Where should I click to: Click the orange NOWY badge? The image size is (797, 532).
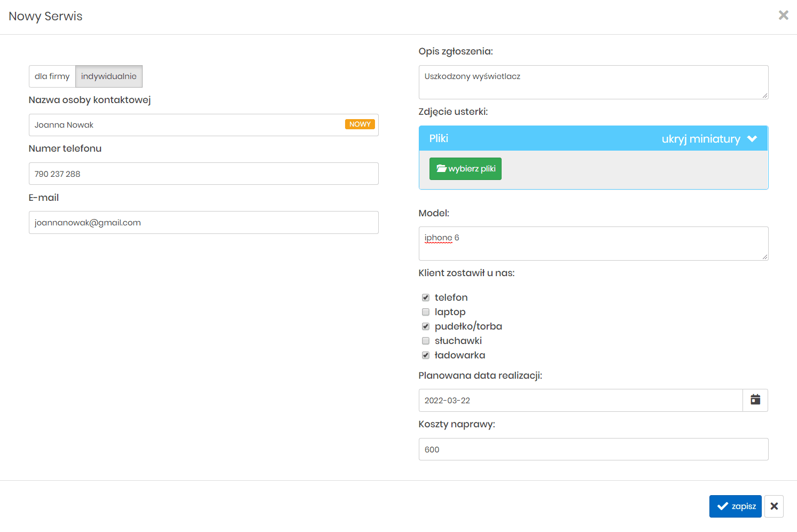(360, 124)
